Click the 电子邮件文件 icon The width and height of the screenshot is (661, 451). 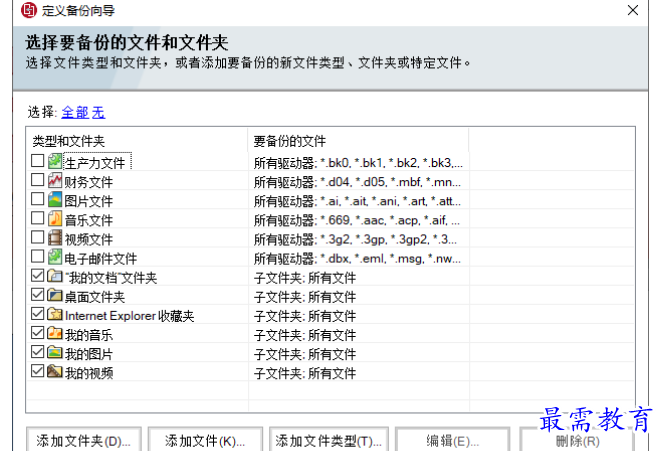(55, 257)
